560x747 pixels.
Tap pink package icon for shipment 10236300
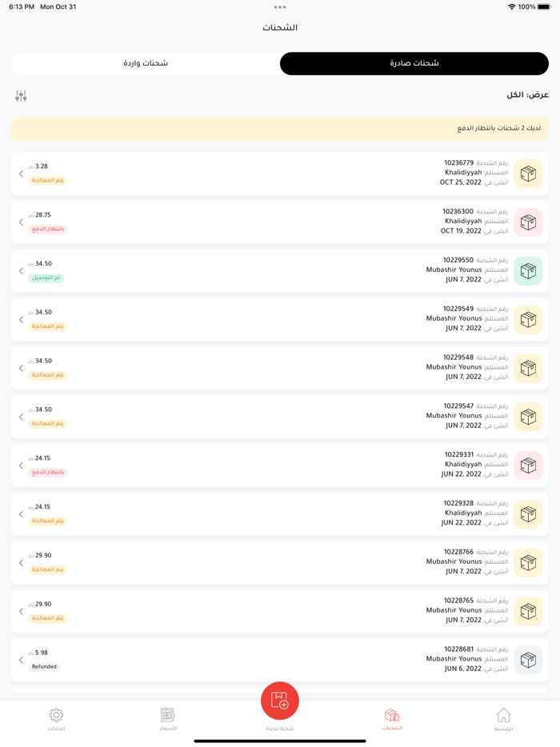point(528,222)
